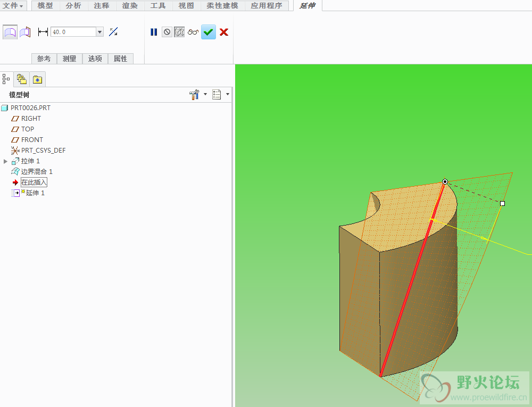The image size is (532, 407).
Task: Pause the extend feature tool
Action: [154, 32]
